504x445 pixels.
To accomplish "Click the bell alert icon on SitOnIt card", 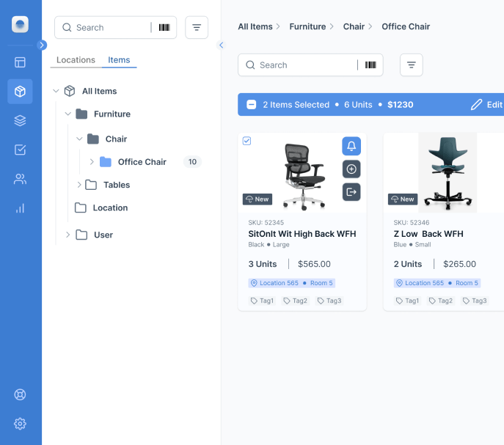I will click(351, 146).
